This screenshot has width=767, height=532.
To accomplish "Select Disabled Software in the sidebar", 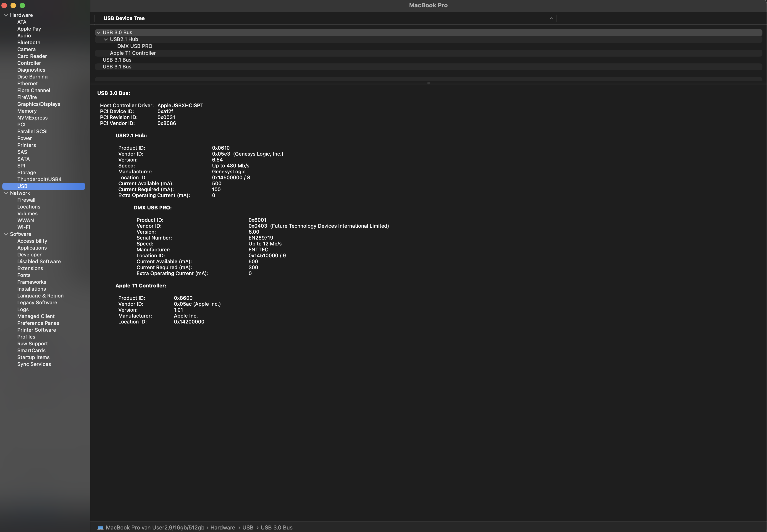I will coord(39,261).
